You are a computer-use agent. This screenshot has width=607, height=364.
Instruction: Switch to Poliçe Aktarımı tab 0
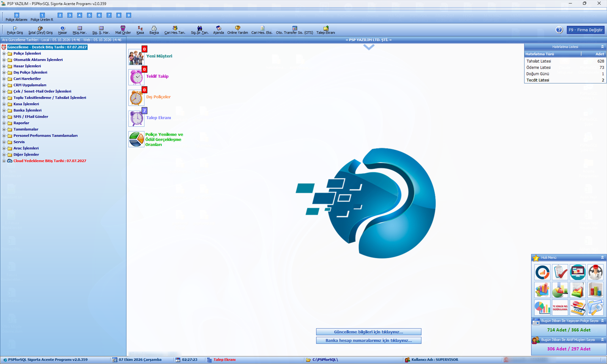(16, 17)
